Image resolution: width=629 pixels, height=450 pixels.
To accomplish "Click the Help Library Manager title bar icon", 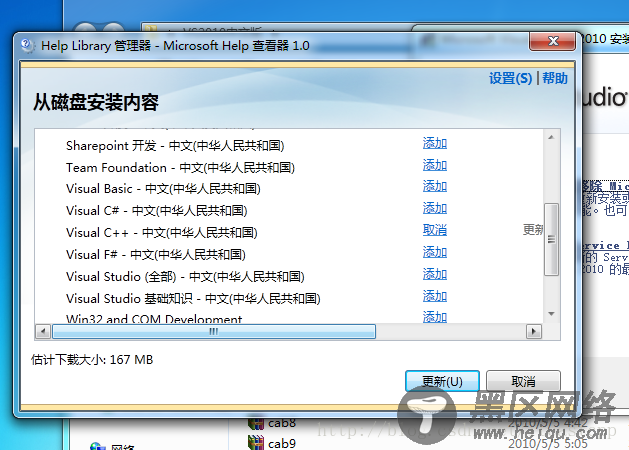I will tap(27, 45).
